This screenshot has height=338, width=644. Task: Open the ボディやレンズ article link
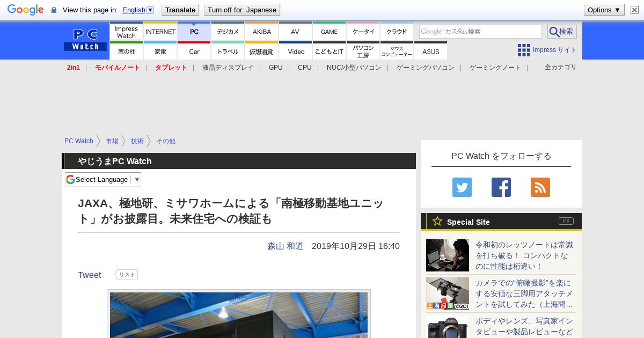[524, 326]
